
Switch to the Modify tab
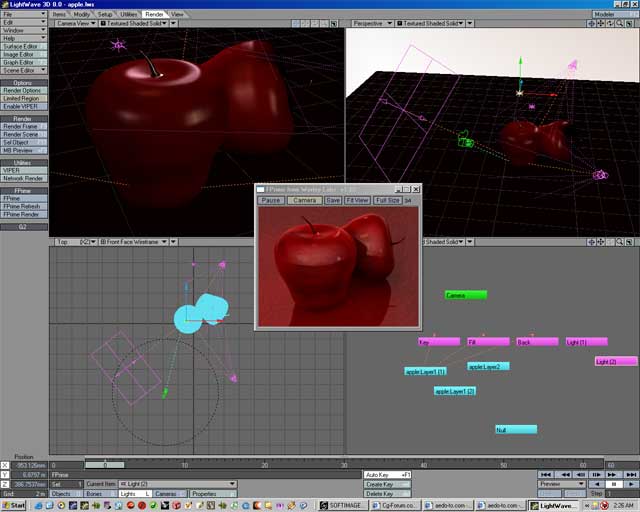[82, 14]
